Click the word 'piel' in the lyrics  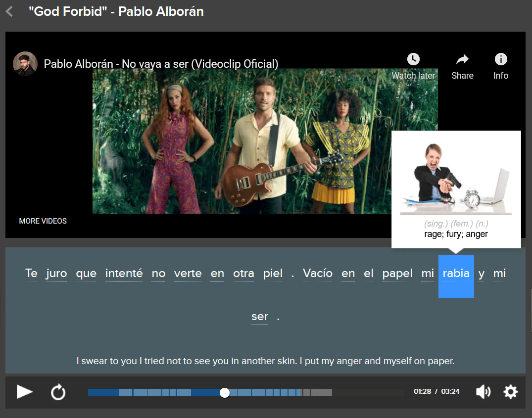(273, 274)
